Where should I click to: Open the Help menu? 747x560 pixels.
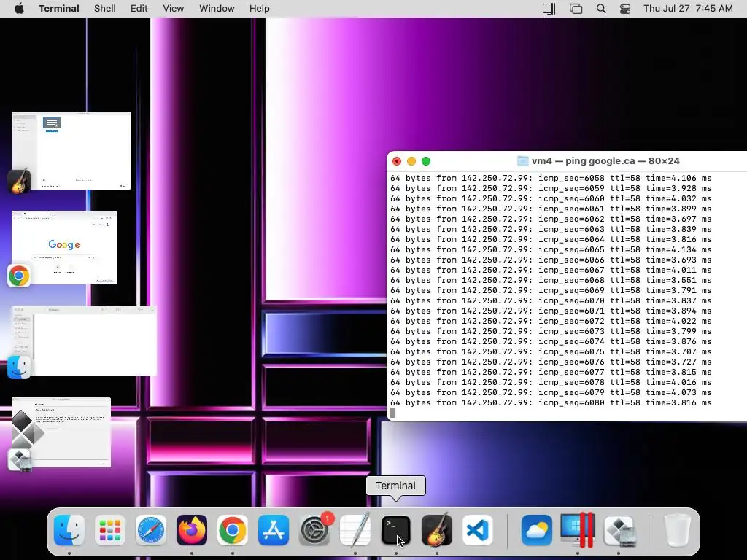pyautogui.click(x=260, y=8)
